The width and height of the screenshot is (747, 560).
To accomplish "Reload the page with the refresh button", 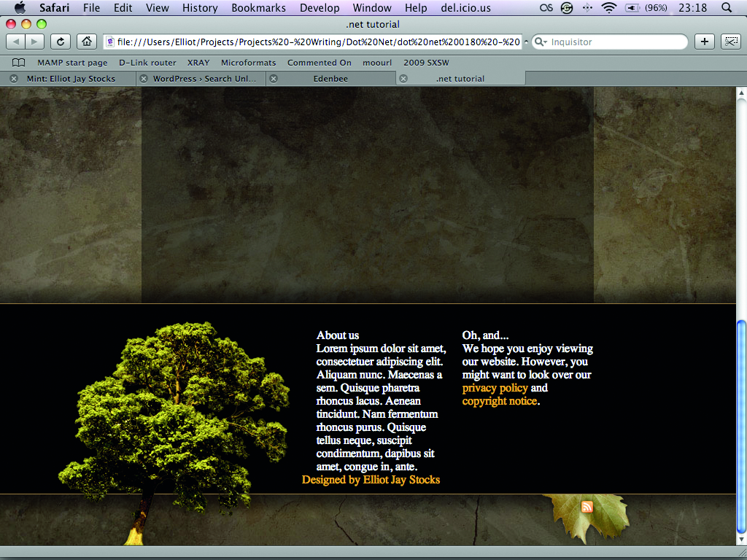I will click(61, 42).
